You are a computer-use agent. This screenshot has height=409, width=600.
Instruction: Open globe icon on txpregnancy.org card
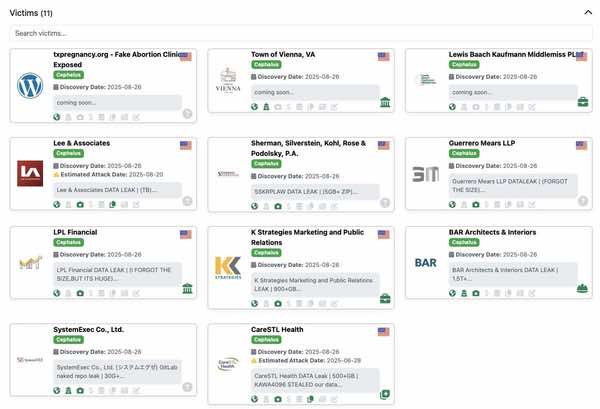(x=57, y=117)
